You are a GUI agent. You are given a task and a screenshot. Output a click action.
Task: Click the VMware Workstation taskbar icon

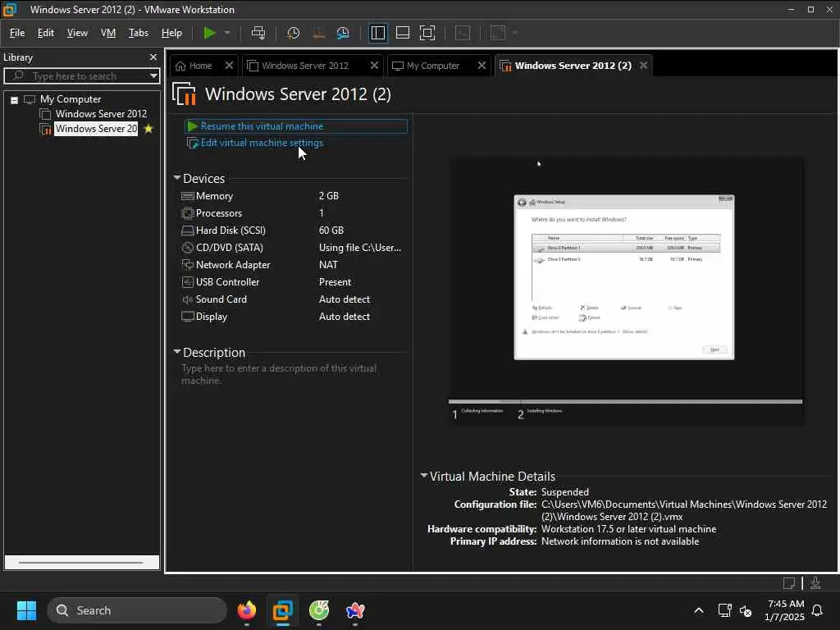[x=283, y=610]
